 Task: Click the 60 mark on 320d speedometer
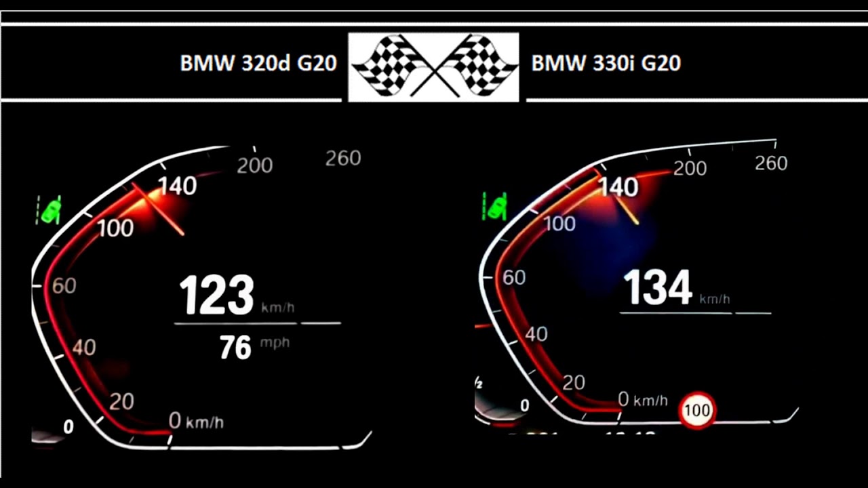pyautogui.click(x=64, y=286)
